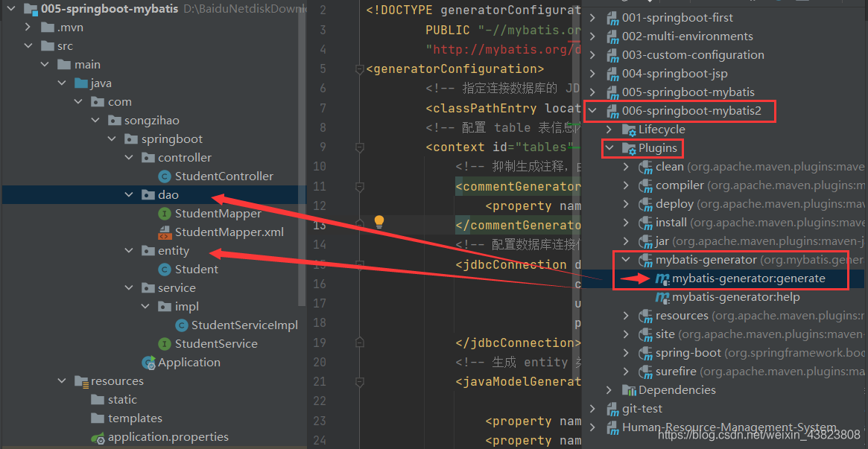Collapse the main folder in tree

[x=45, y=65]
